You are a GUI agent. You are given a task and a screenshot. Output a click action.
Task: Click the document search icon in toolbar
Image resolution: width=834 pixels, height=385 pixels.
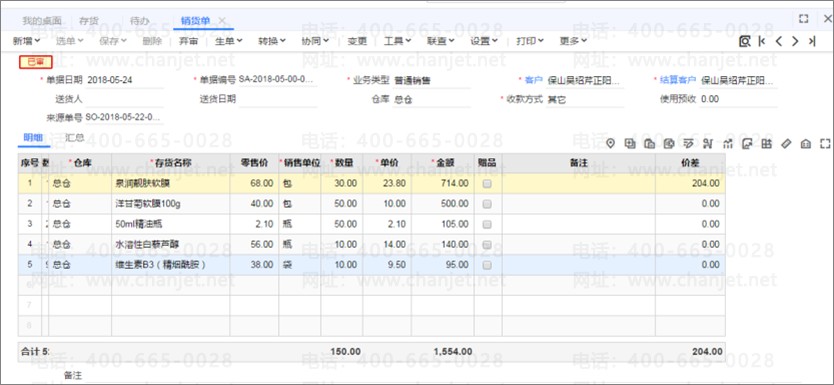745,41
